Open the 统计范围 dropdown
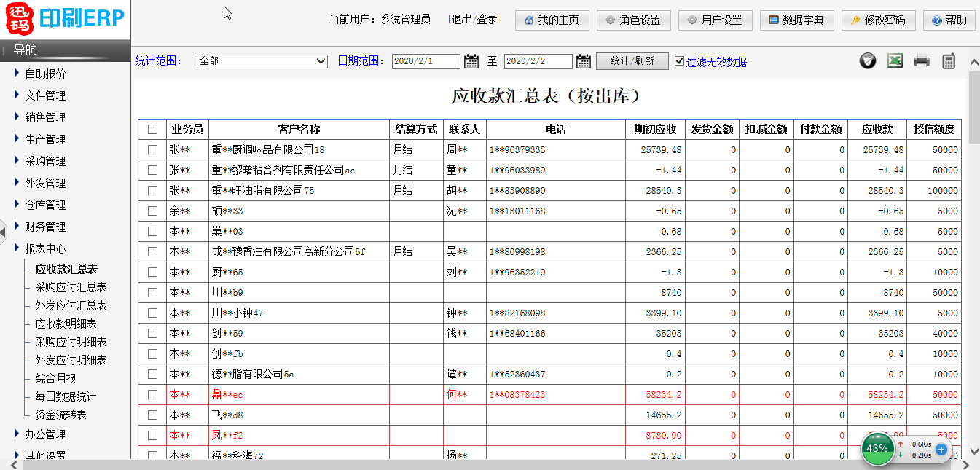 (262, 61)
